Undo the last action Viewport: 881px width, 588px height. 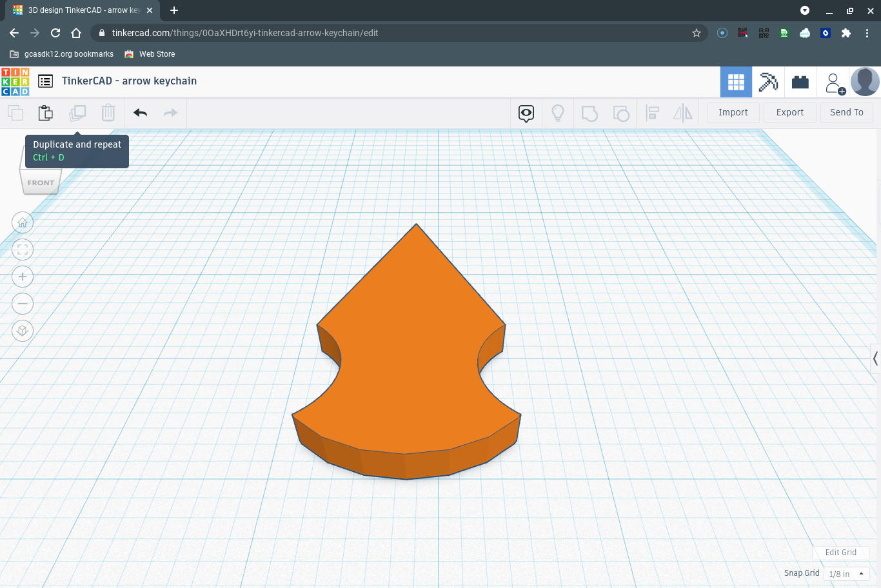(x=141, y=113)
